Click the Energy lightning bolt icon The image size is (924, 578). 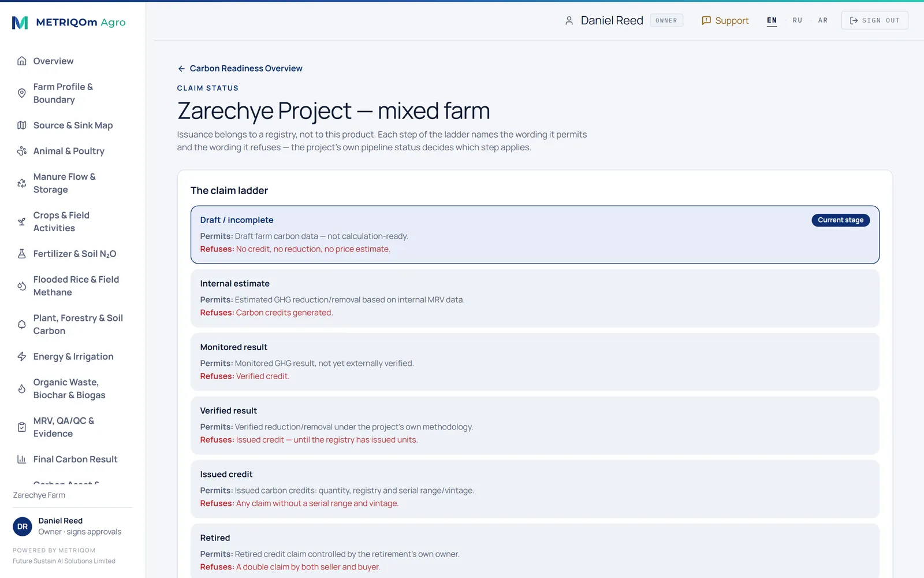22,357
